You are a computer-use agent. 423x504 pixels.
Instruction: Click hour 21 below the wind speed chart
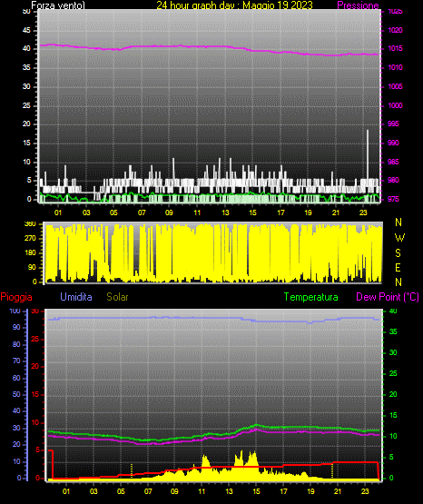pyautogui.click(x=336, y=212)
